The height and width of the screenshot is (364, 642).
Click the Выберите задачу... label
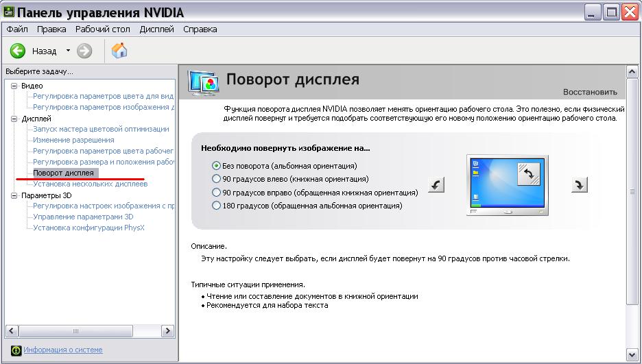pyautogui.click(x=39, y=71)
